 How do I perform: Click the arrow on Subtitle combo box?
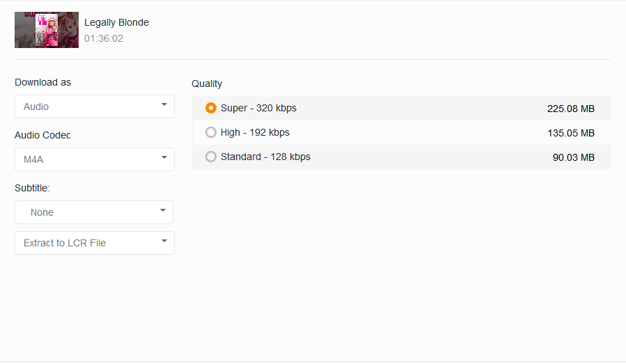pos(163,211)
